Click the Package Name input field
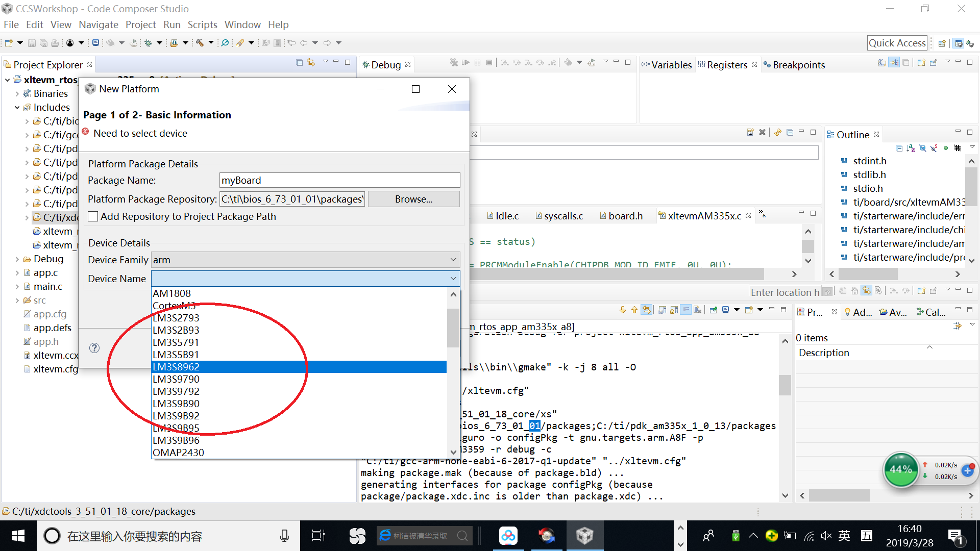This screenshot has height=551, width=980. [x=339, y=180]
